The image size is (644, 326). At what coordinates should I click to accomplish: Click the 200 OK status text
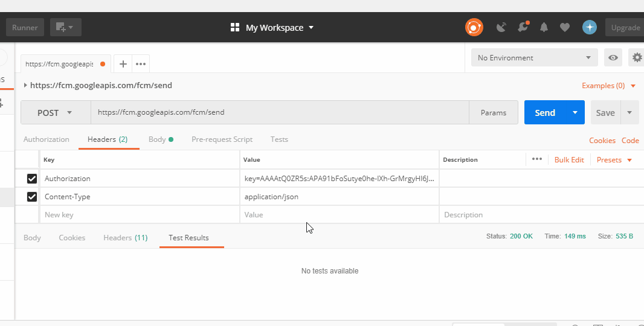[x=521, y=237]
